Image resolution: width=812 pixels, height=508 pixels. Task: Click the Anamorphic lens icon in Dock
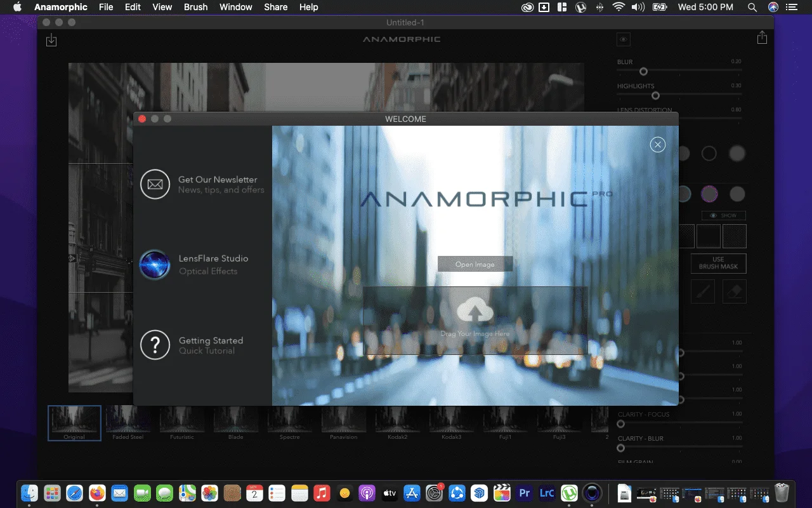tap(592, 492)
